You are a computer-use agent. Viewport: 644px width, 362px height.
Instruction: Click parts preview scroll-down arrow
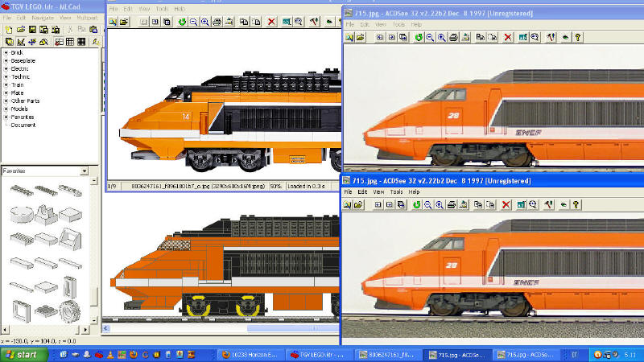[x=94, y=319]
